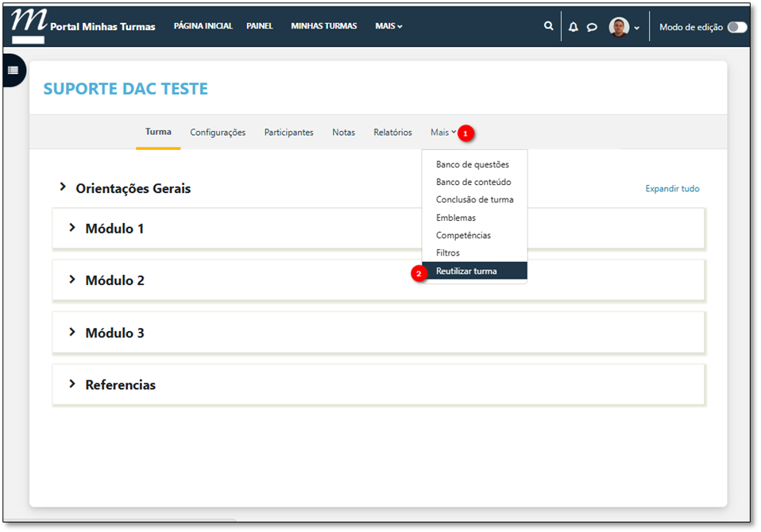This screenshot has width=761, height=532.
Task: Expand the Orientações Gerais section
Action: 63,187
